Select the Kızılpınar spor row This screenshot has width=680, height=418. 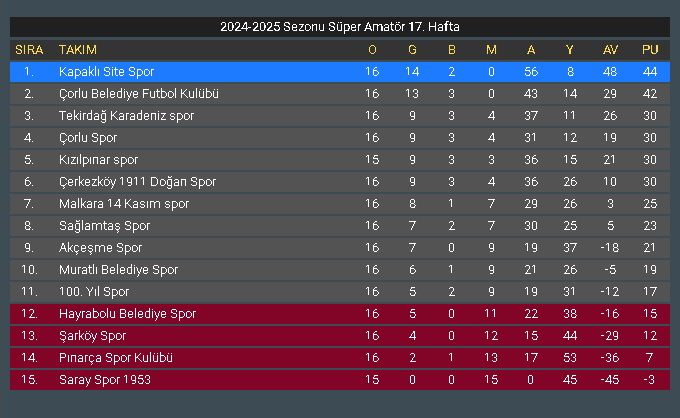coord(340,160)
